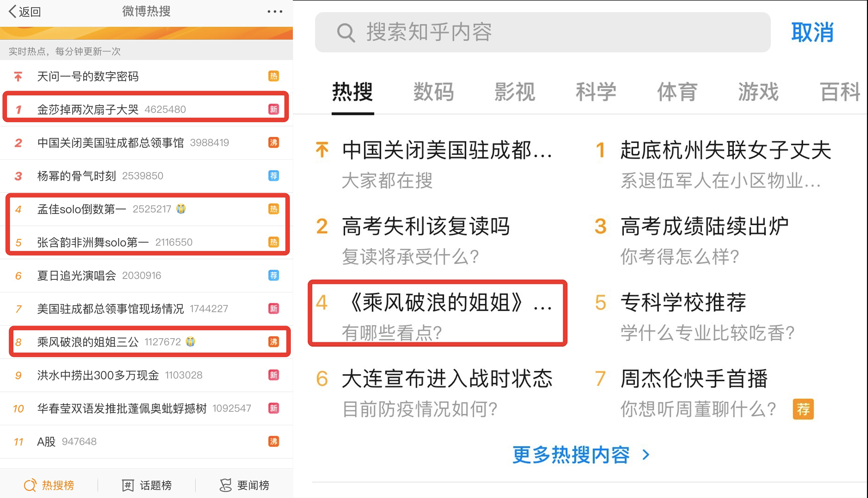Image resolution: width=868 pixels, height=498 pixels.
Task: Select the 游戏 category tab
Action: (x=758, y=92)
